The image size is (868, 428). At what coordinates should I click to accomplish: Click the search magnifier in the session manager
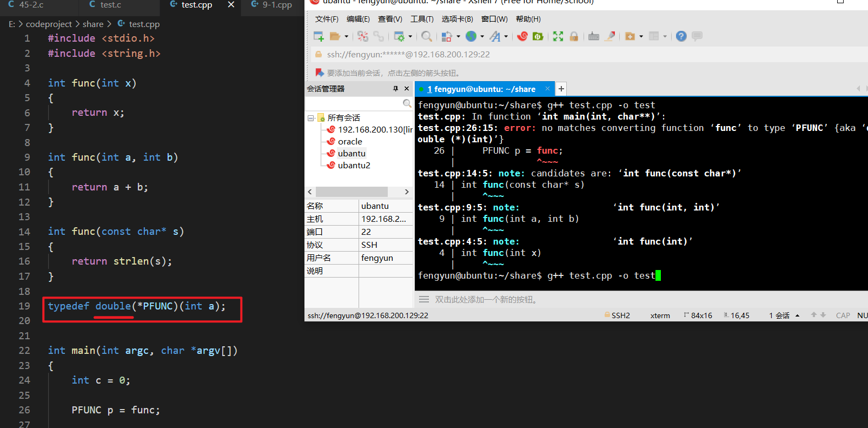(407, 103)
